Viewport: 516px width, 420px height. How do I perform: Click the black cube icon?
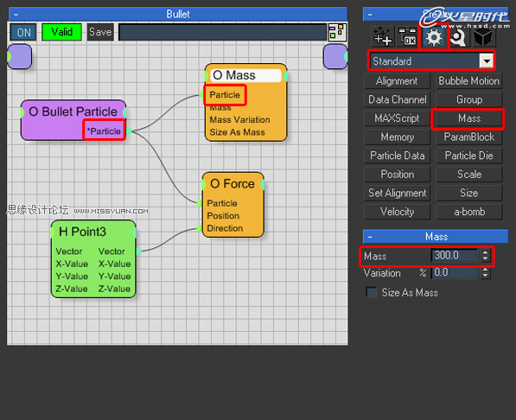483,37
